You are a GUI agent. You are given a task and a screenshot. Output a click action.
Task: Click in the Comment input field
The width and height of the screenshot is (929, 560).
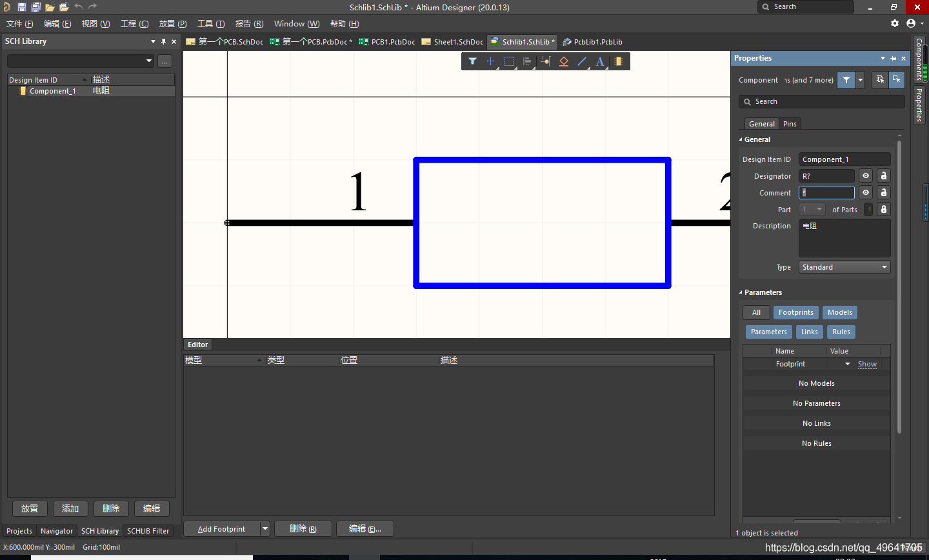[x=826, y=192]
